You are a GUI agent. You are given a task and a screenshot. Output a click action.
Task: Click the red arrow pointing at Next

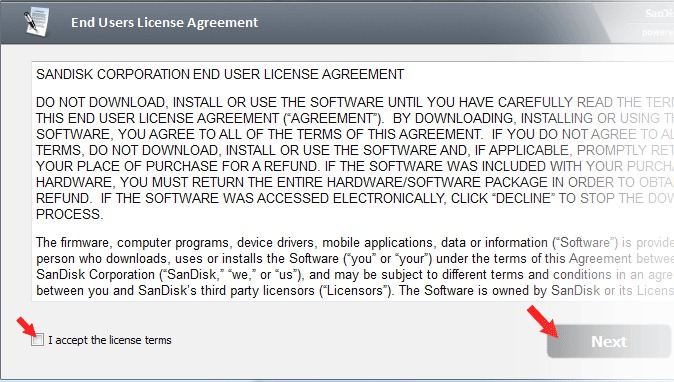(x=542, y=321)
